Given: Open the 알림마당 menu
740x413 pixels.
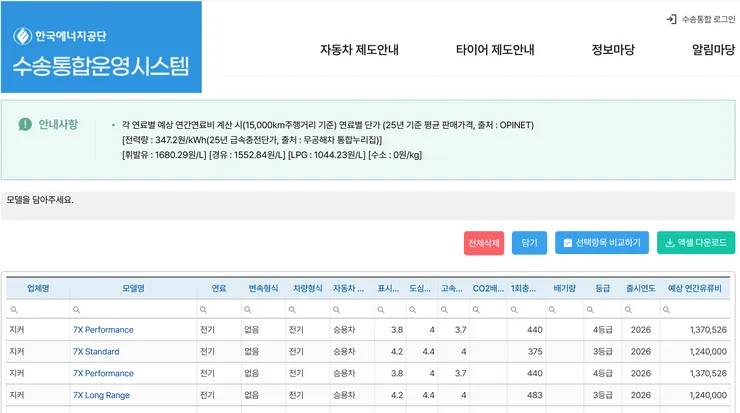Looking at the screenshot, I should point(713,50).
